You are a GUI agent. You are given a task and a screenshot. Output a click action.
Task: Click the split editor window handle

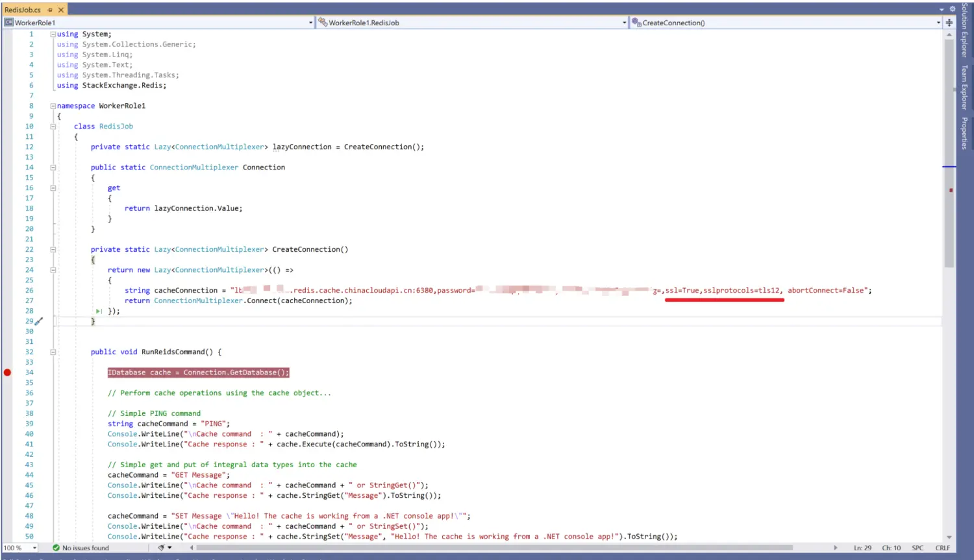(949, 23)
